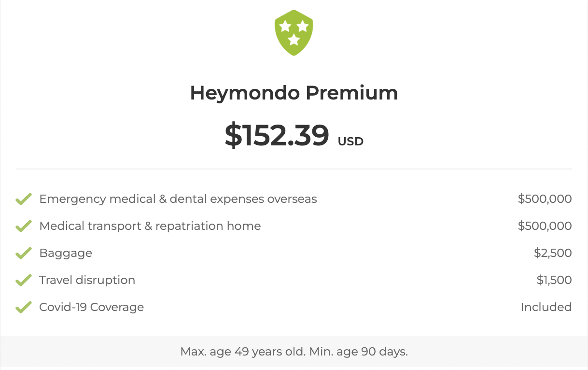The image size is (588, 370).
Task: Click the Included value for Covid-19
Action: pos(546,307)
